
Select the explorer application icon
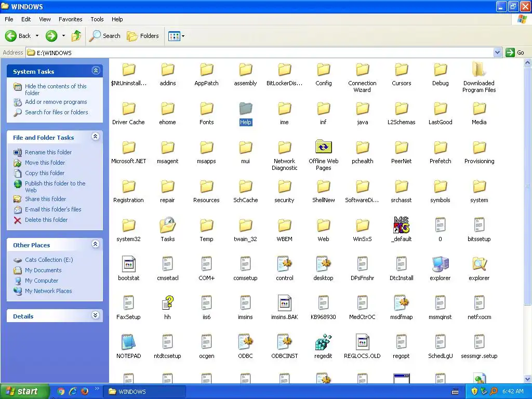tap(440, 264)
